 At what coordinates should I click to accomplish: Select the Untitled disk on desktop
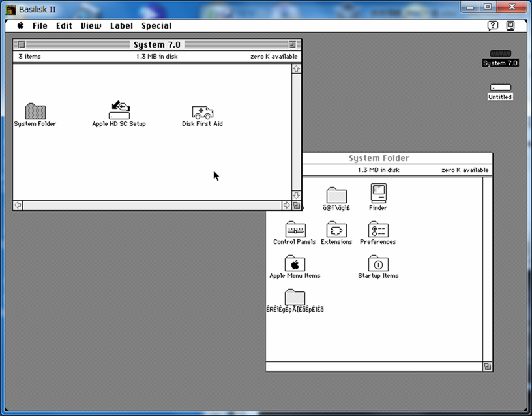(x=500, y=87)
